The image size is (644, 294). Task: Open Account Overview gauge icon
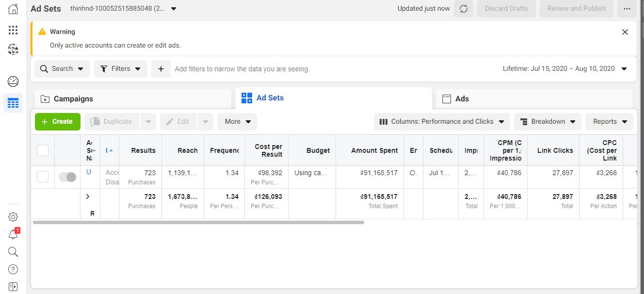13,82
